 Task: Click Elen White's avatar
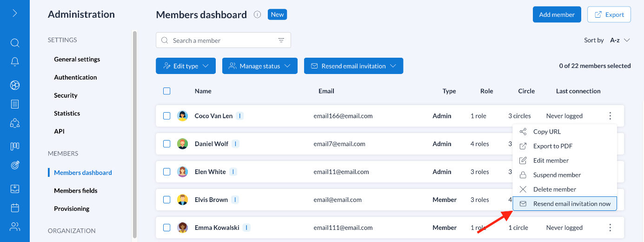[x=182, y=172]
